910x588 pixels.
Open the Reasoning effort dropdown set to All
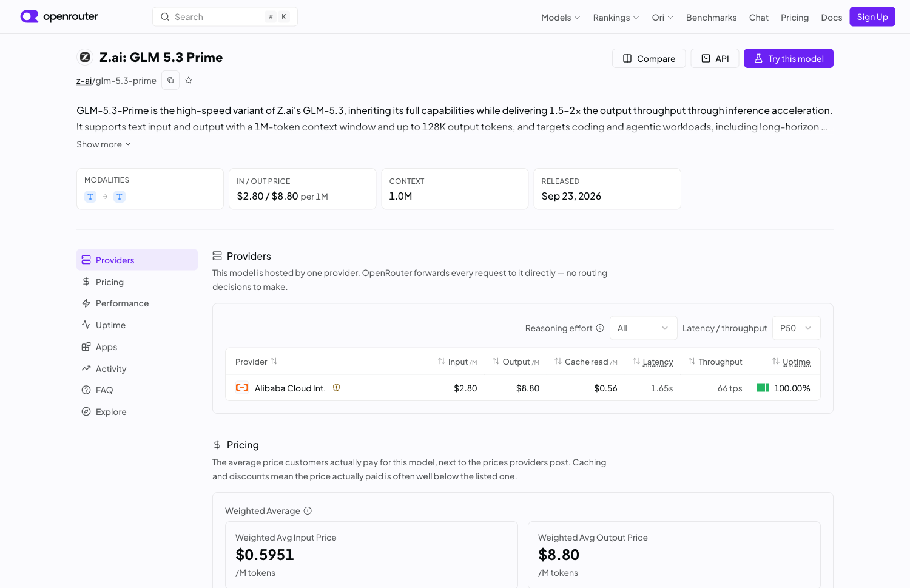tap(643, 328)
